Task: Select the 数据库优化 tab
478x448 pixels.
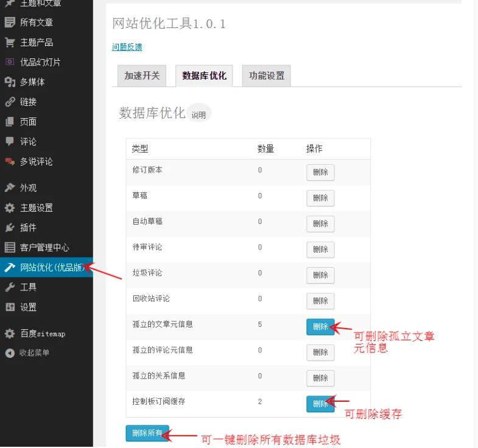Action: [204, 75]
